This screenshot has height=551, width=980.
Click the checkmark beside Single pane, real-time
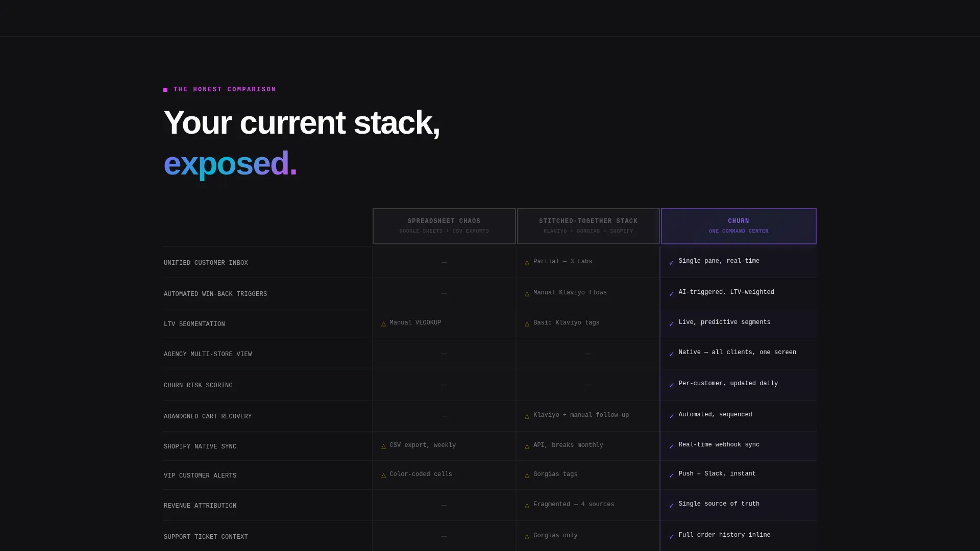(x=671, y=263)
